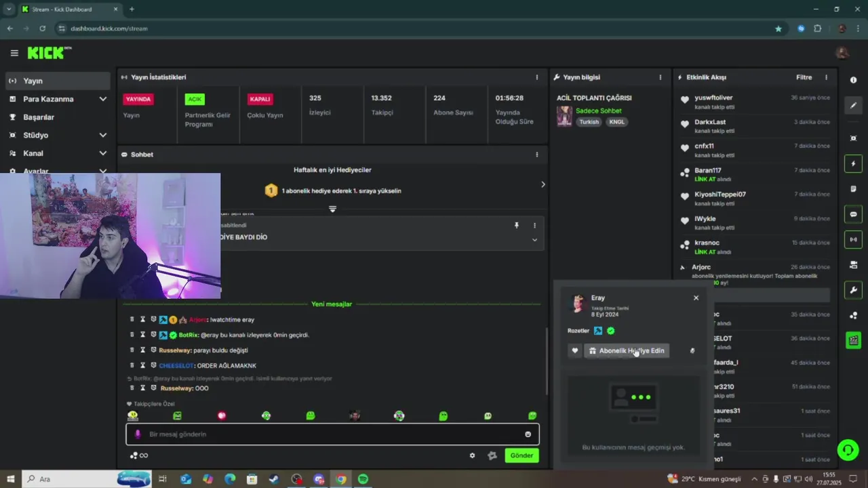
Task: Click the heart follow icon in Eray's card
Action: pos(575,350)
